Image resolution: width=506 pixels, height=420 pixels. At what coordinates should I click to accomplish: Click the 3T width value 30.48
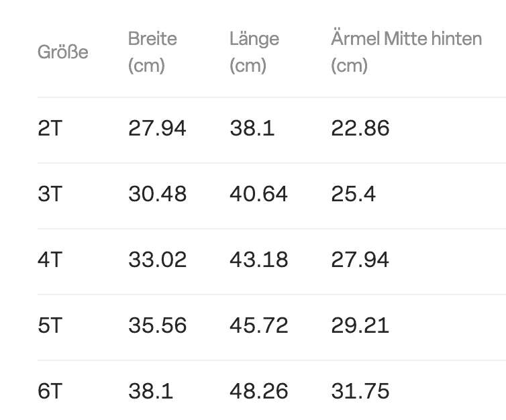pos(157,194)
